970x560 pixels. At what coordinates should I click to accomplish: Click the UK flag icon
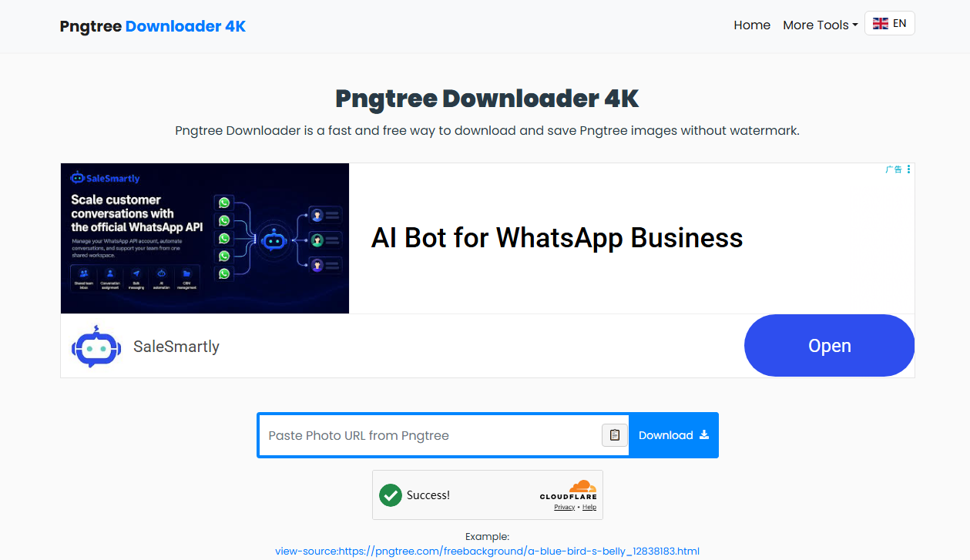tap(880, 23)
